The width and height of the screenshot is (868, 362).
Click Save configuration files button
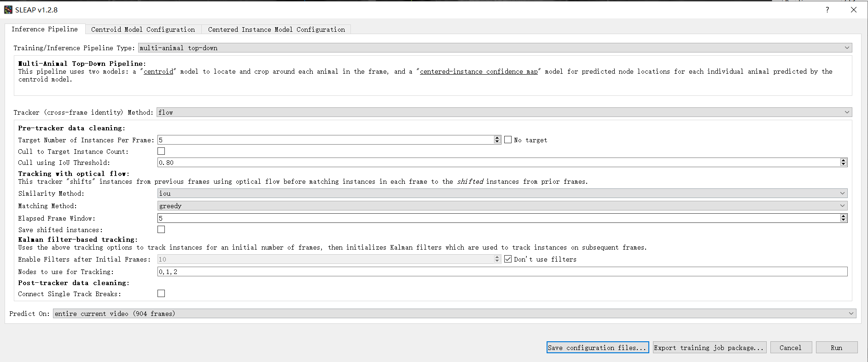[598, 348]
